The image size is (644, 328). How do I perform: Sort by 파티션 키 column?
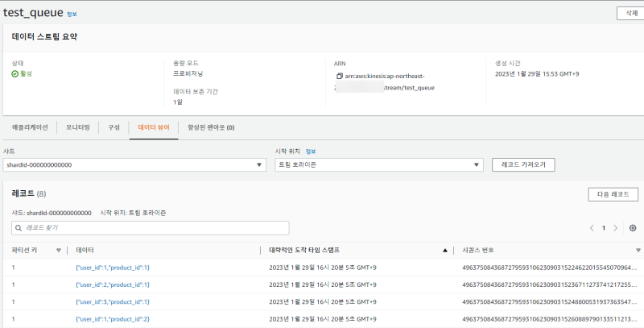[59, 251]
